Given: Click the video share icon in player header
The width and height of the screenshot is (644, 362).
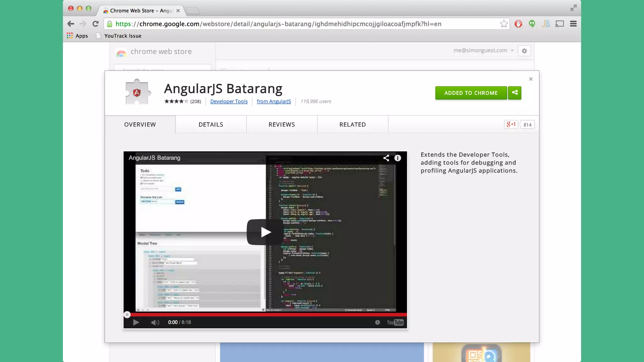Looking at the screenshot, I should coord(386,158).
